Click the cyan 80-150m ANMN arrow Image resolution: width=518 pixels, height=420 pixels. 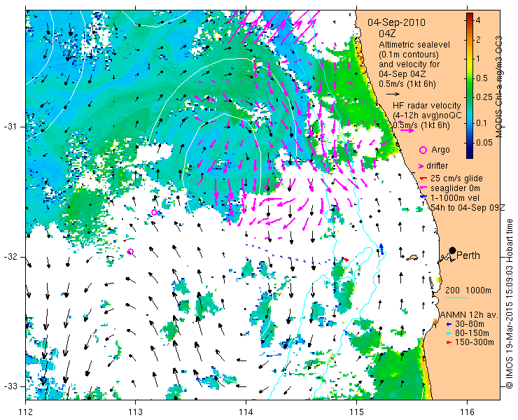coord(448,333)
